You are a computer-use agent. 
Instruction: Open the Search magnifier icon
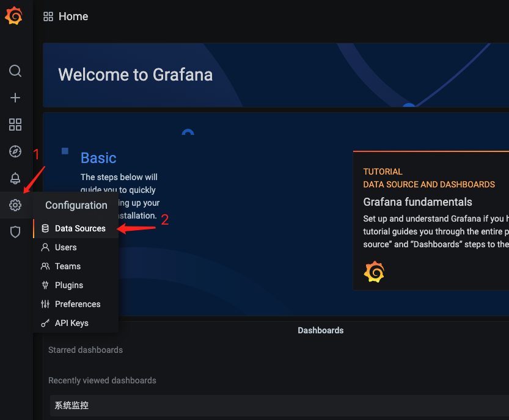coord(15,70)
